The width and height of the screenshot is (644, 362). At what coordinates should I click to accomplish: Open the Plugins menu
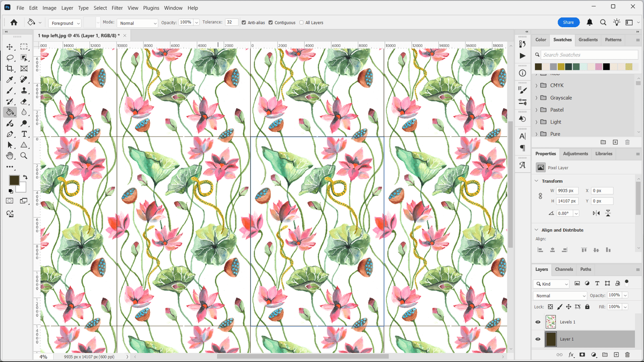[151, 8]
